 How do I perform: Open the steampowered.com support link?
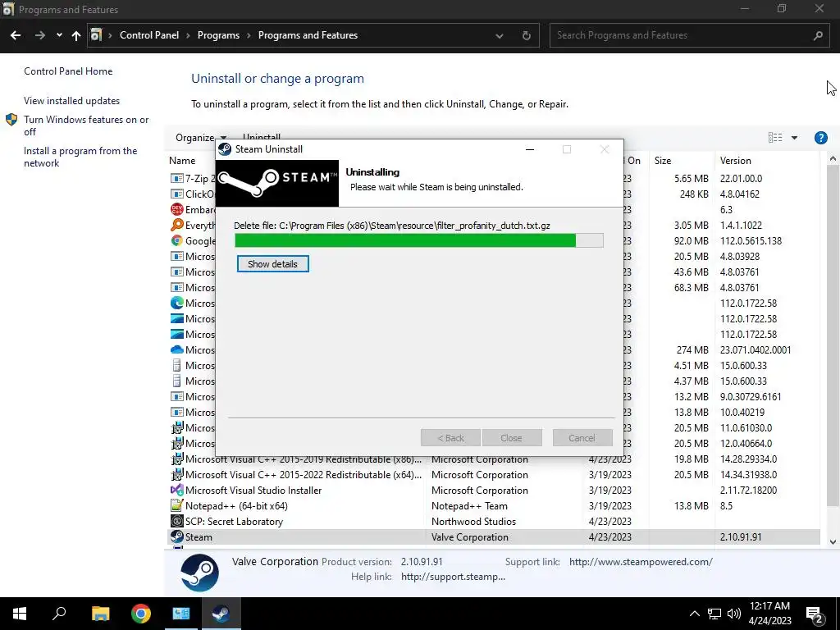641,562
